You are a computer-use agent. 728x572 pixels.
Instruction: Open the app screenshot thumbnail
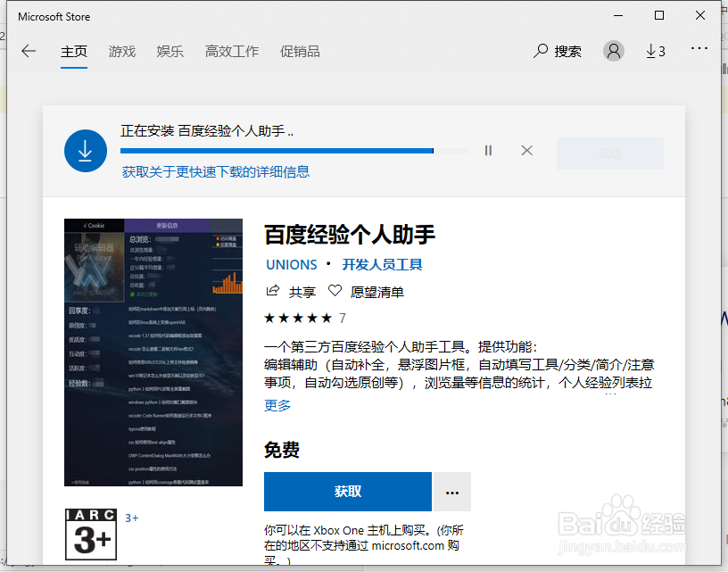click(x=153, y=352)
